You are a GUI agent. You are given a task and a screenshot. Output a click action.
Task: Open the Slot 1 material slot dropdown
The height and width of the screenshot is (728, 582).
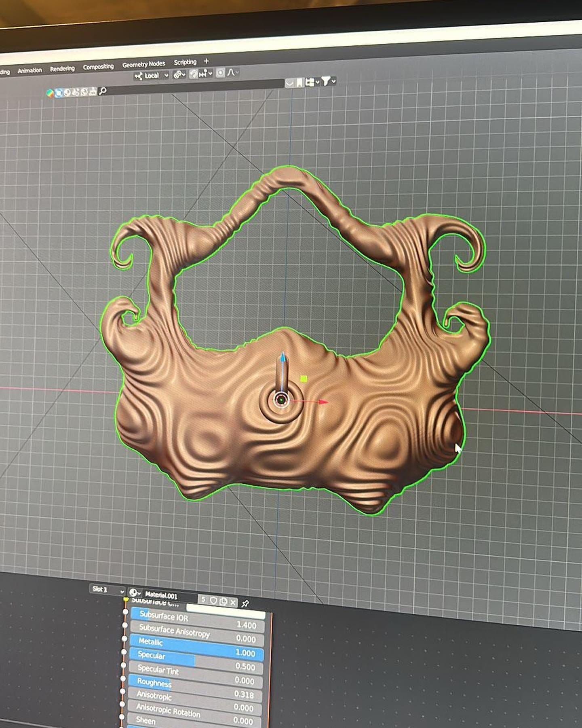pyautogui.click(x=107, y=590)
